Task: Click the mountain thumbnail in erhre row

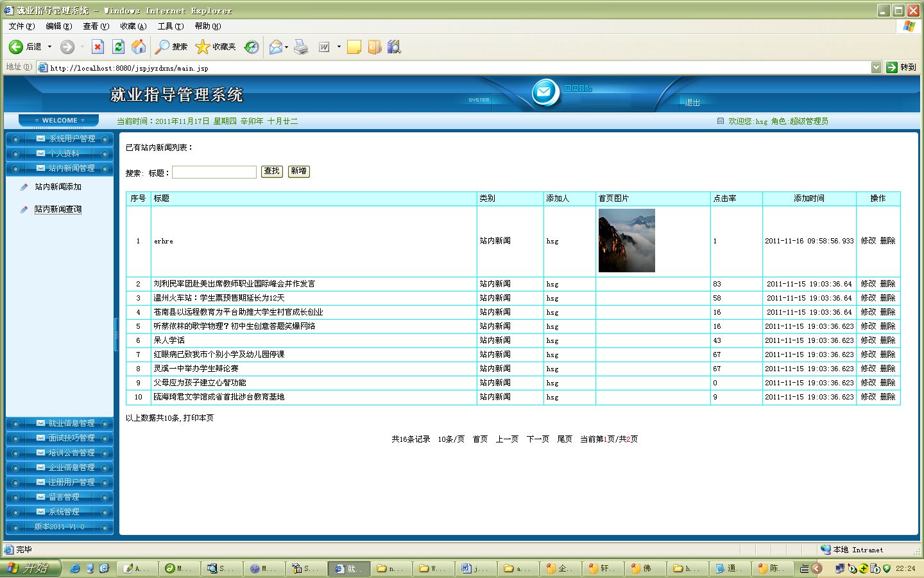Action: (627, 240)
